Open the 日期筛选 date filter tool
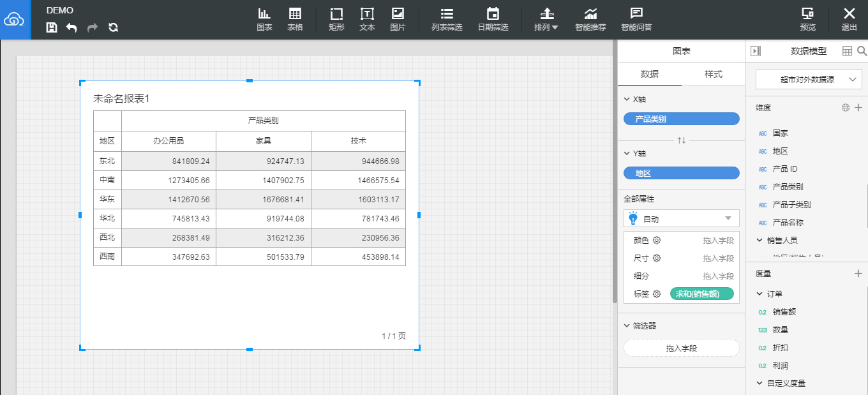This screenshot has height=395, width=868. click(493, 20)
